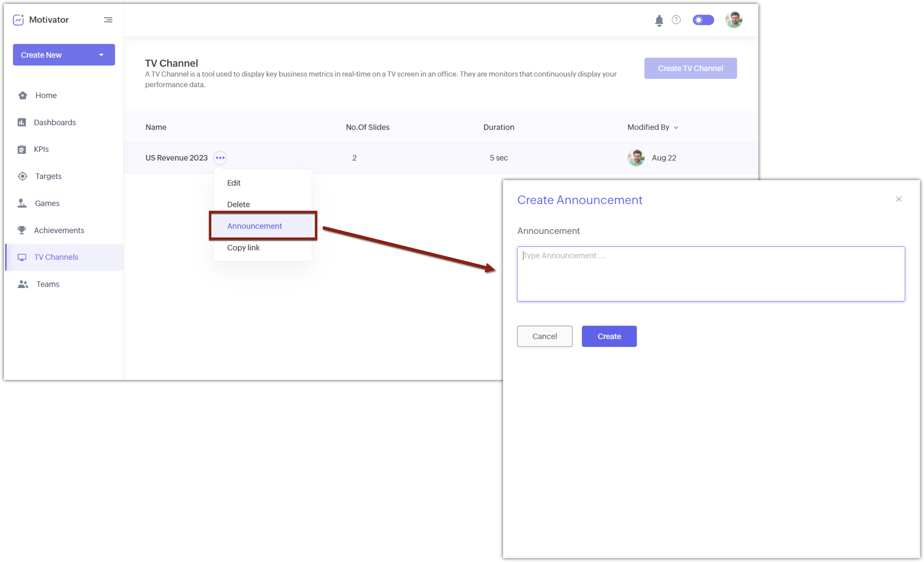
Task: Select Announcement from the context menu
Action: (x=254, y=226)
